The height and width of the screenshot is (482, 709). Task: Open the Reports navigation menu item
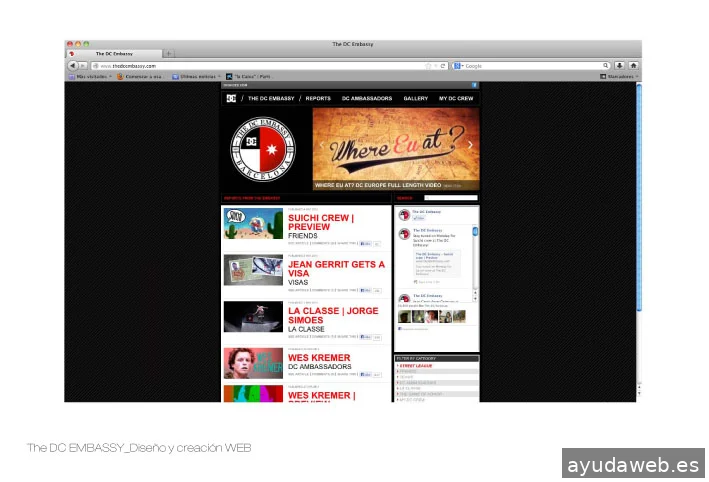(318, 98)
